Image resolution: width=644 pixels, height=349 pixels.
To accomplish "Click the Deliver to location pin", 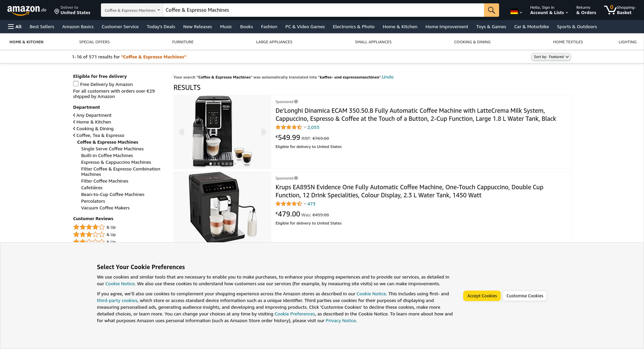I will pyautogui.click(x=57, y=12).
